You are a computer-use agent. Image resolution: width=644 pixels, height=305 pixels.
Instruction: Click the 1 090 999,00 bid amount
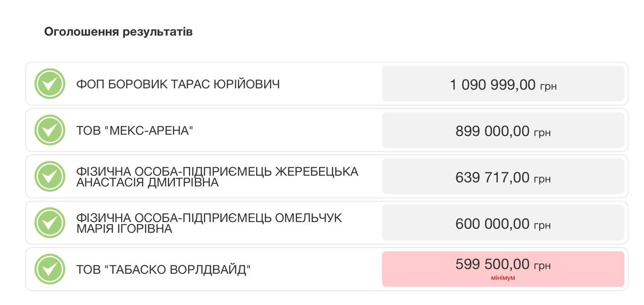pos(493,84)
